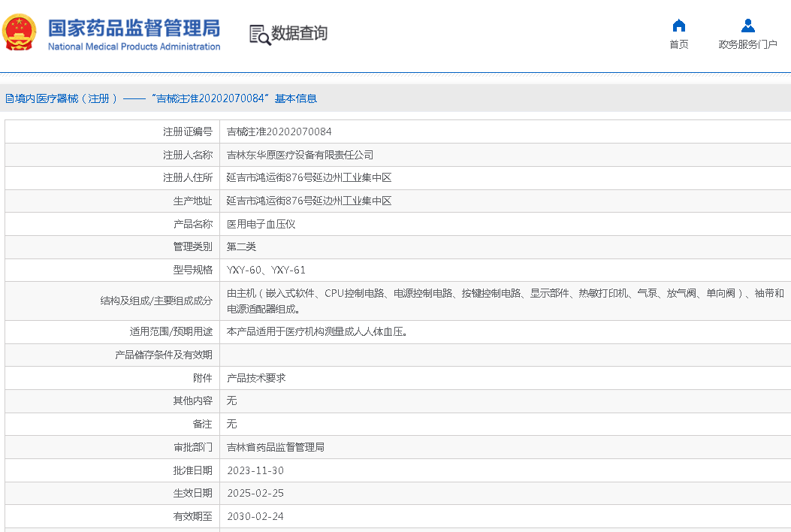Viewport: 791px width, 532px height.
Task: Click approving department 吉林省药品监督管理局
Action: coord(276,447)
